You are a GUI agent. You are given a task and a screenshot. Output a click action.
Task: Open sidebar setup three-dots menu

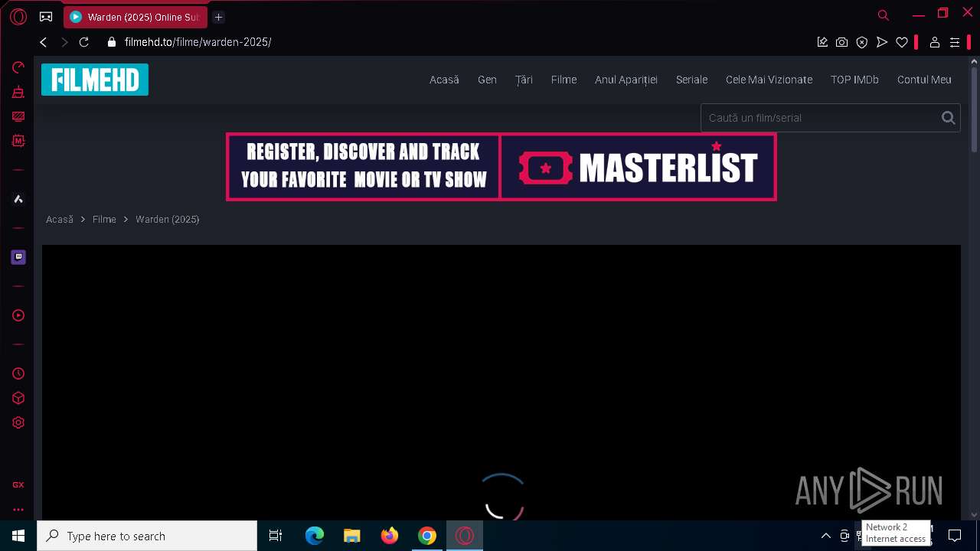18,509
